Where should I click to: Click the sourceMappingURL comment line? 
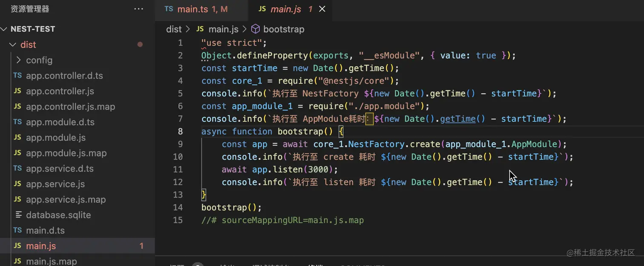tap(282, 220)
